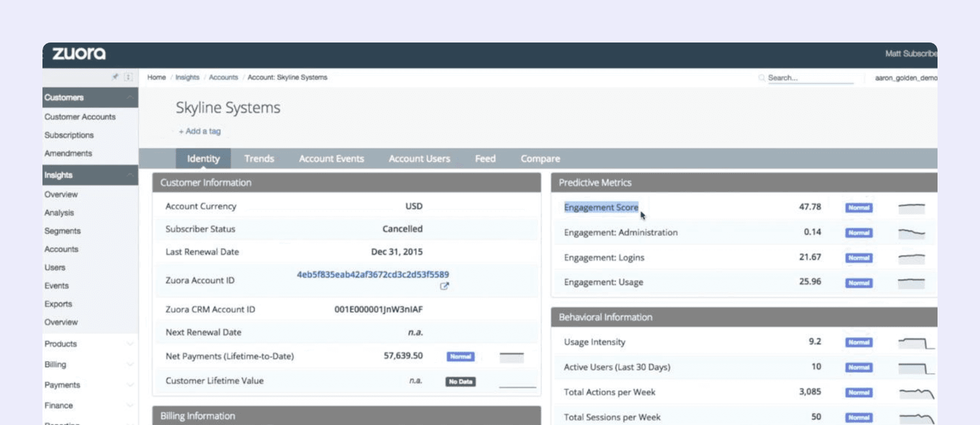Click Normal badge for Active Users
Screen dimensions: 980x425
(859, 367)
